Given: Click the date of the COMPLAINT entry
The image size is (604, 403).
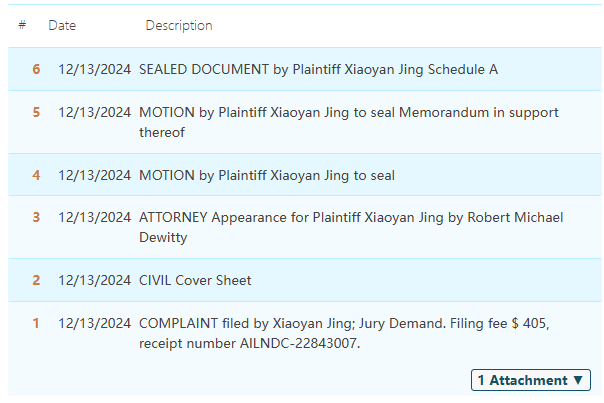Looking at the screenshot, I should (x=94, y=323).
